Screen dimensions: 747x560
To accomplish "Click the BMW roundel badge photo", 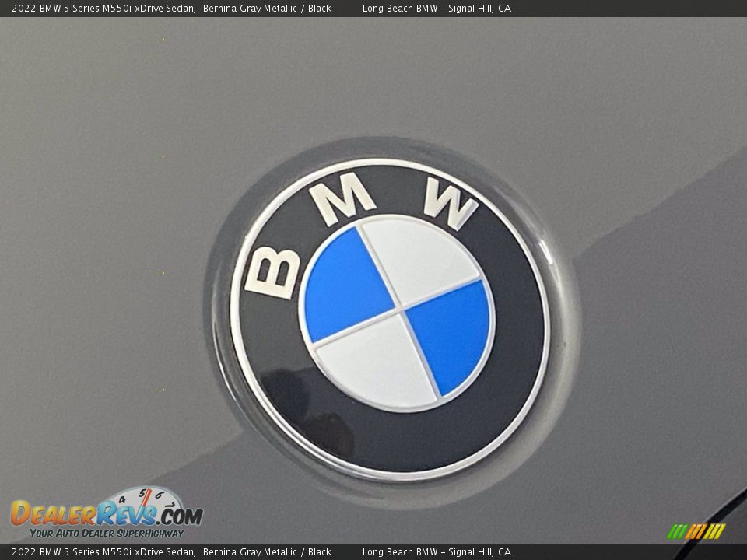I will point(390,319).
